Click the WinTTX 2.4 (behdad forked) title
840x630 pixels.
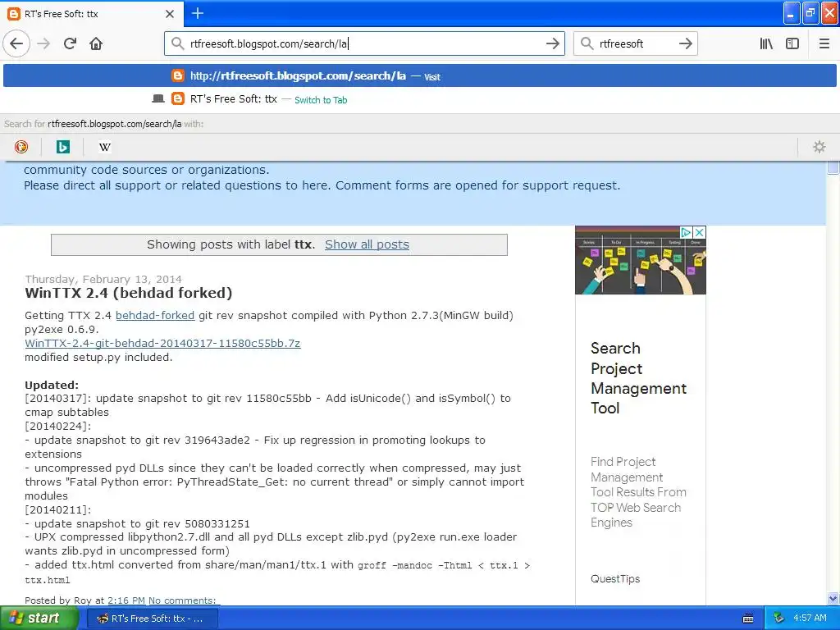[x=129, y=293]
